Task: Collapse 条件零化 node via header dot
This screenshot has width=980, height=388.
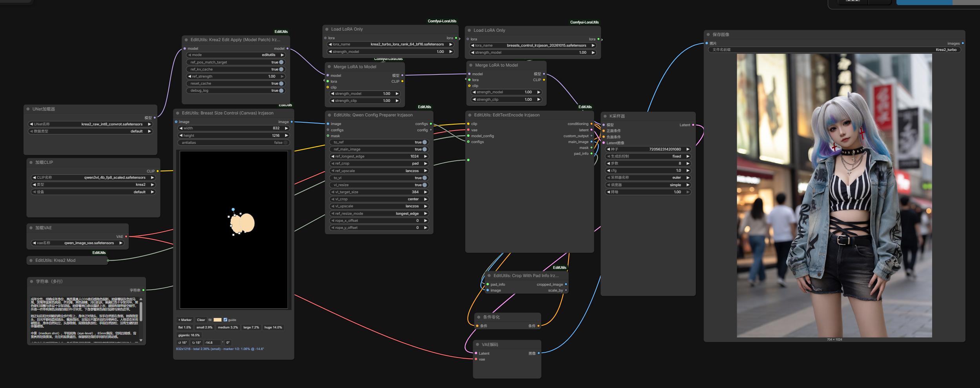Action: tap(479, 317)
